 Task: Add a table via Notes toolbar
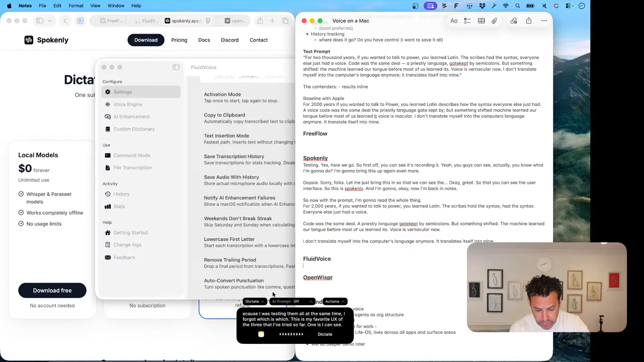pyautogui.click(x=481, y=21)
